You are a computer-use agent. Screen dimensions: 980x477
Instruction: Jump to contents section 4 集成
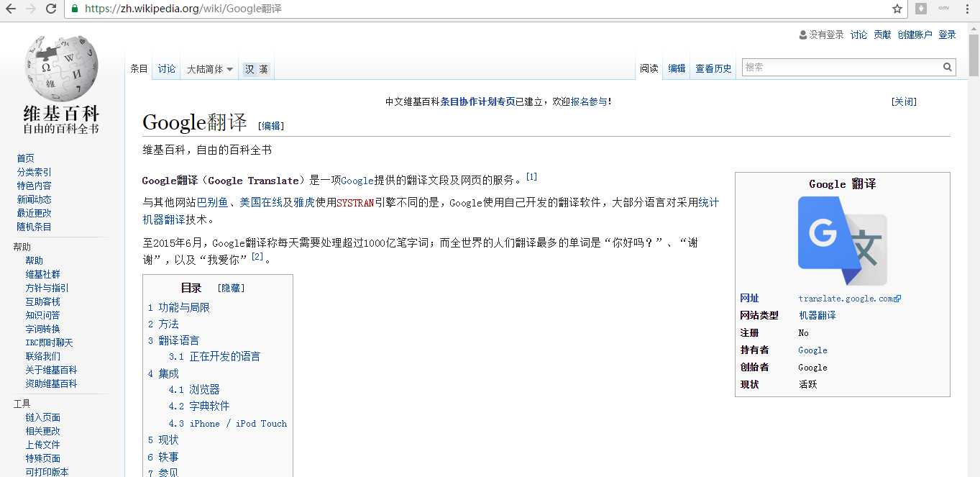(x=163, y=373)
